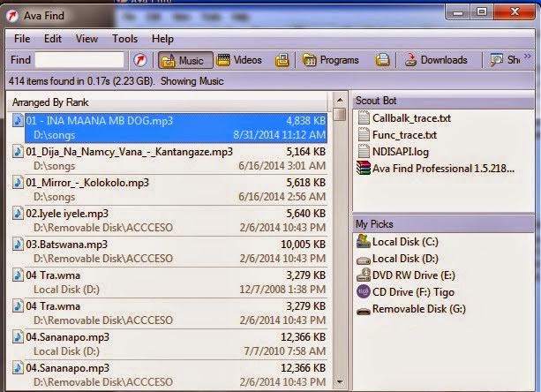Click the Scout Bot panel header
The width and height of the screenshot is (541, 392).
[443, 101]
